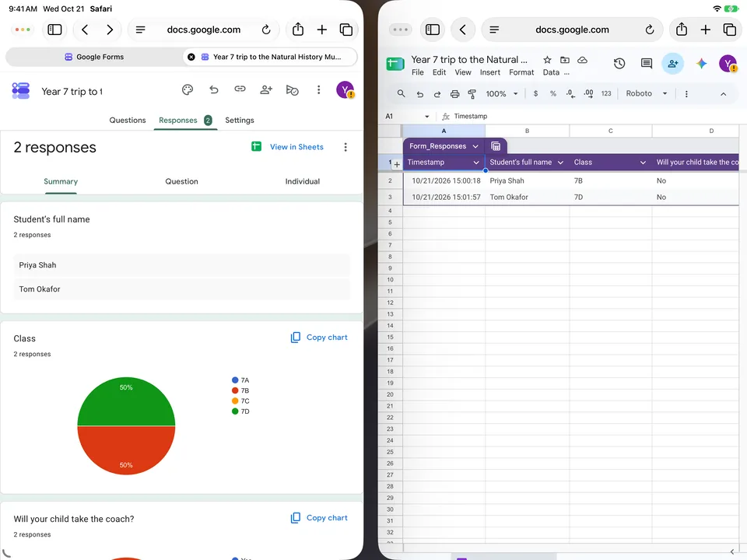Open Data menu in Sheets
The width and height of the screenshot is (747, 560).
pos(551,72)
